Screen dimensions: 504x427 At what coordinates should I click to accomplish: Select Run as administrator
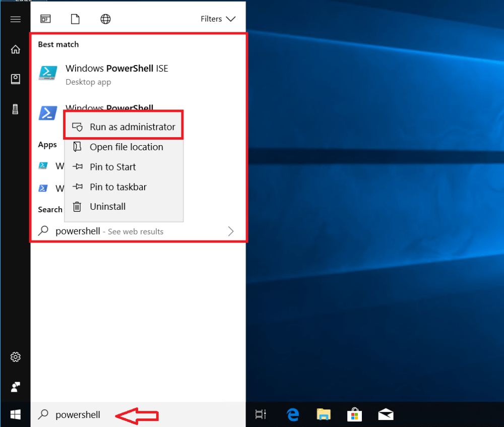pos(132,127)
